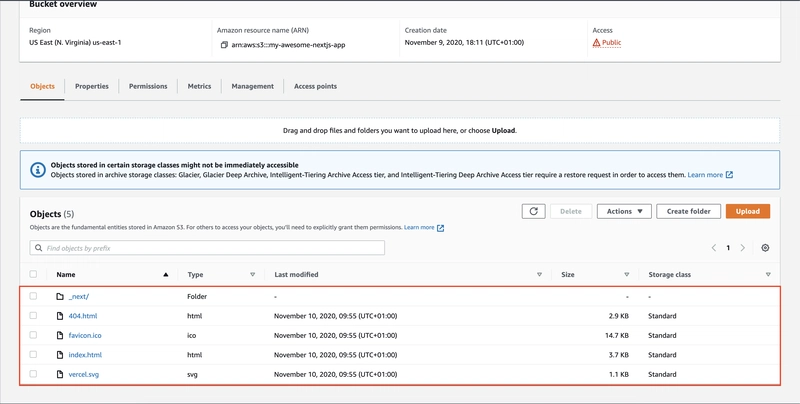Click the 3.7 KB size value
Viewport: 800px width, 404px height.
click(x=618, y=355)
